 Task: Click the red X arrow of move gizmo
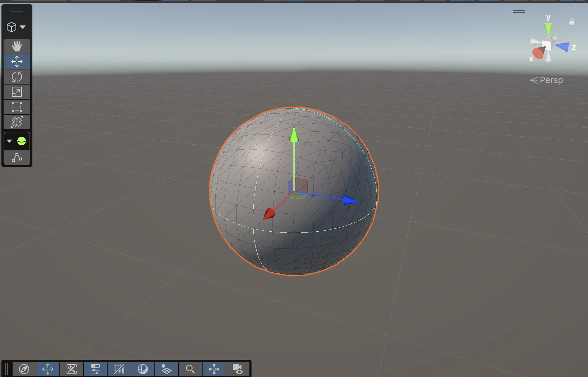point(269,214)
